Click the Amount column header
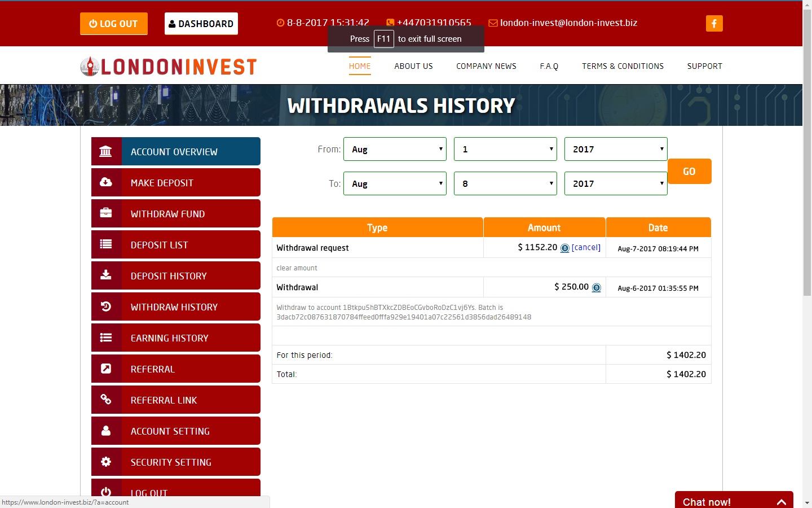The image size is (812, 508). point(544,227)
